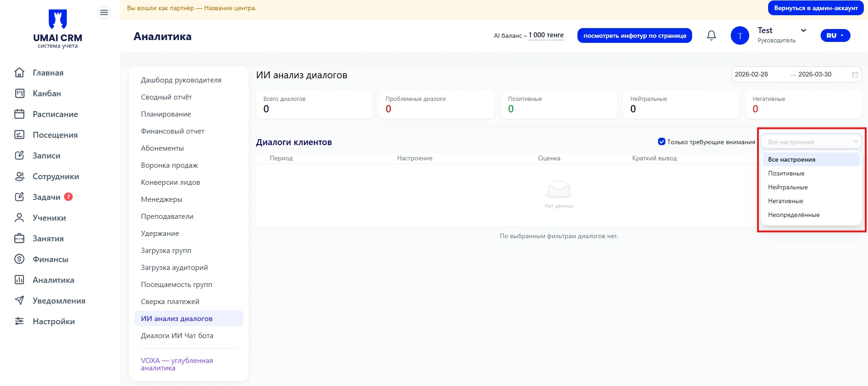Click Вернуться в админ-аккаунт button
Viewport: 868px width, 386px height.
(x=816, y=8)
